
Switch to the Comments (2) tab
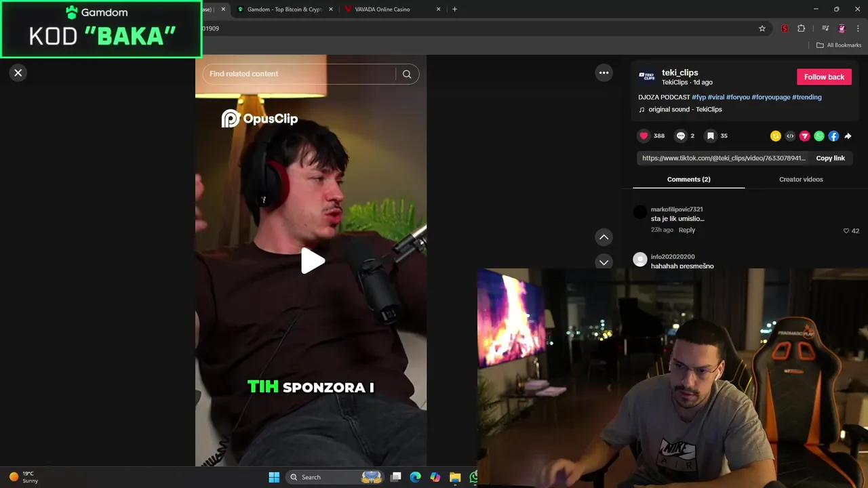pos(688,179)
